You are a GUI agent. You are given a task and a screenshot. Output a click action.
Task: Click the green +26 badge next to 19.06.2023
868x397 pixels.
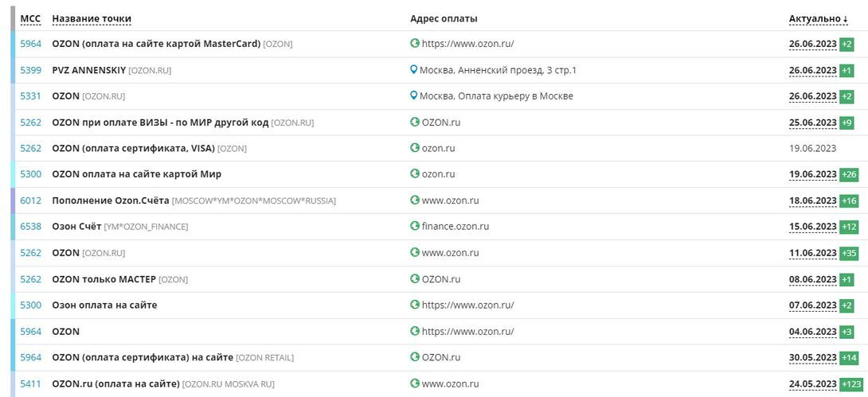coord(849,175)
